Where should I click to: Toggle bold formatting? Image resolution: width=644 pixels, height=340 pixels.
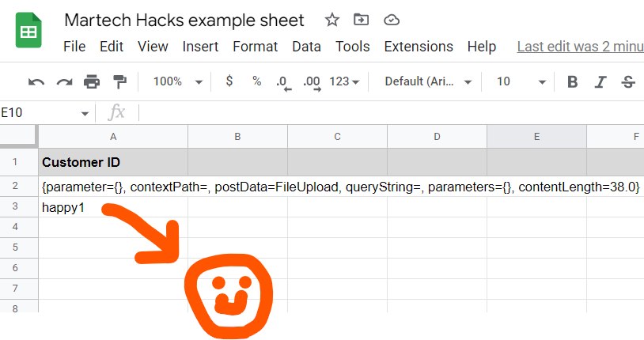(x=573, y=81)
